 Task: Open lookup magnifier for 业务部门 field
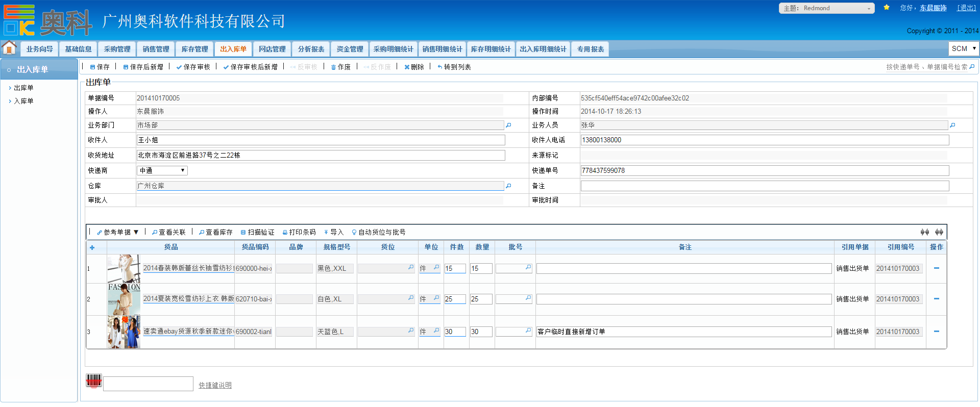[x=508, y=125]
